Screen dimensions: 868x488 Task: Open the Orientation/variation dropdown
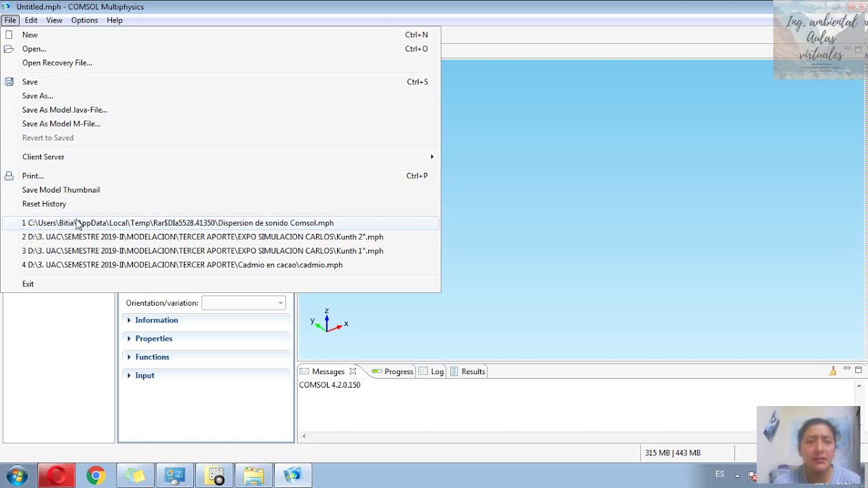pyautogui.click(x=243, y=303)
